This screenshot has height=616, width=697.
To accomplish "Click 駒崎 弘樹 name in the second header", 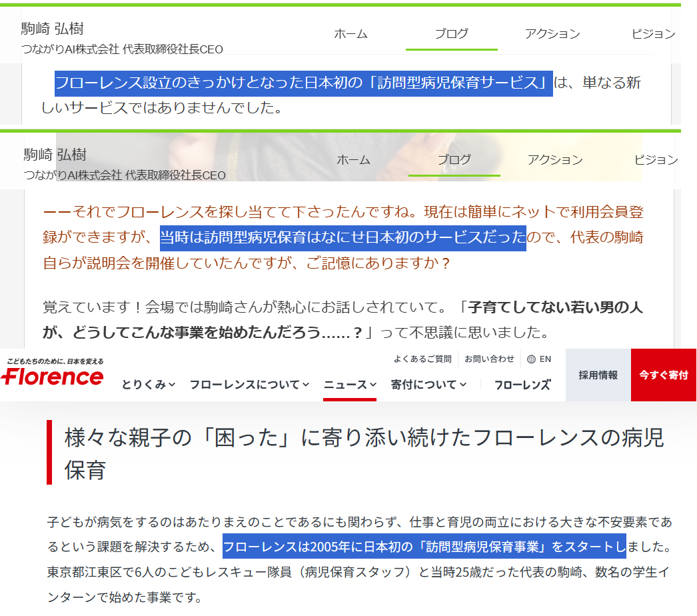I will (x=55, y=155).
